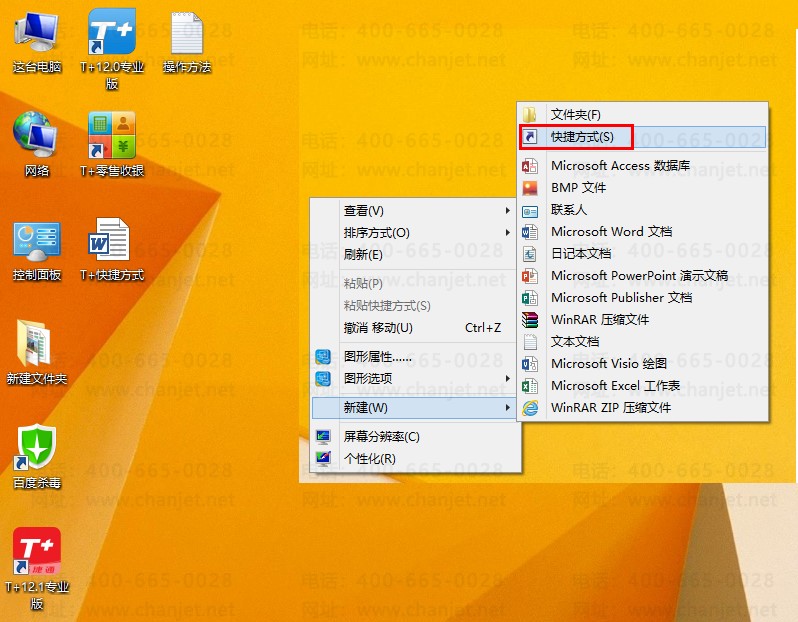Create a new Microsoft Word 文档
Screen dimensions: 798x622
[642, 232]
